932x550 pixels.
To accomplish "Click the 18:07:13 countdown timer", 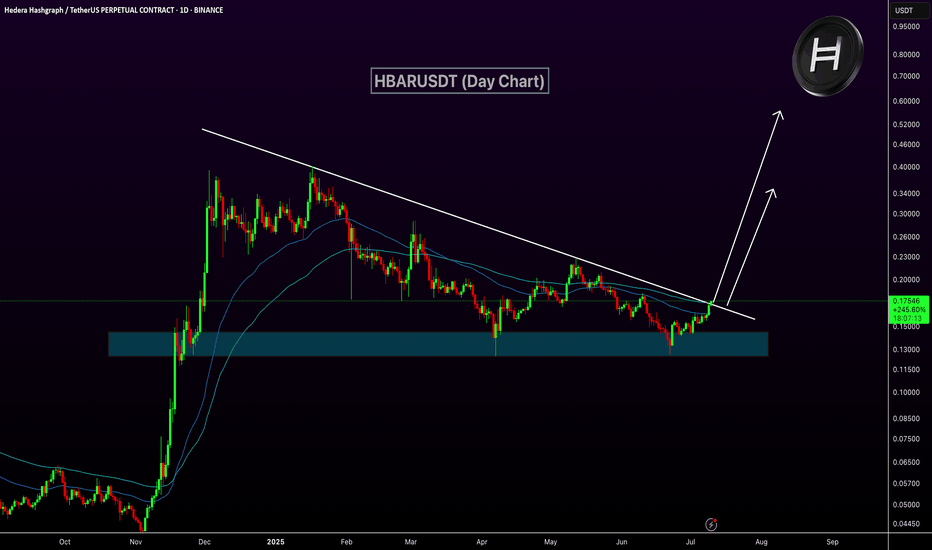I will [909, 319].
